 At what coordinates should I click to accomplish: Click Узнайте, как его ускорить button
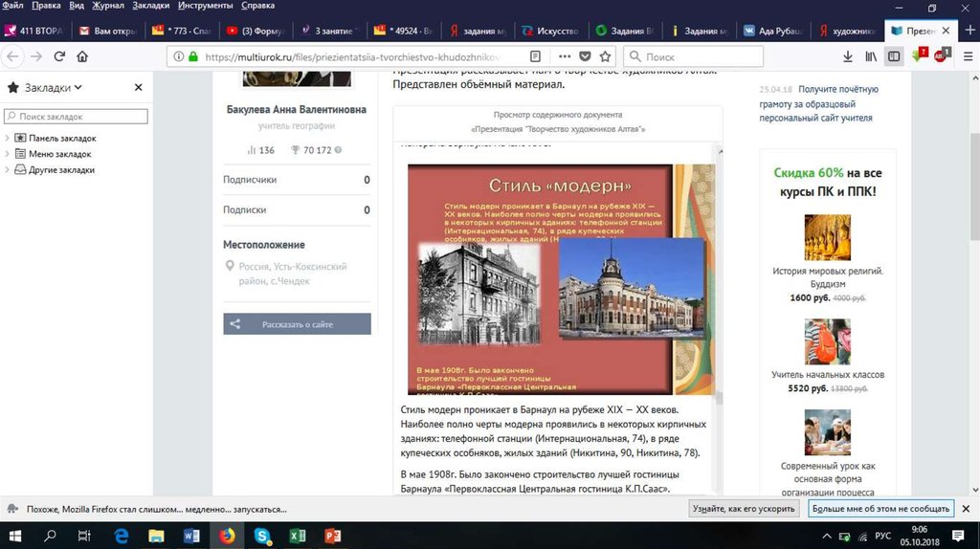745,509
